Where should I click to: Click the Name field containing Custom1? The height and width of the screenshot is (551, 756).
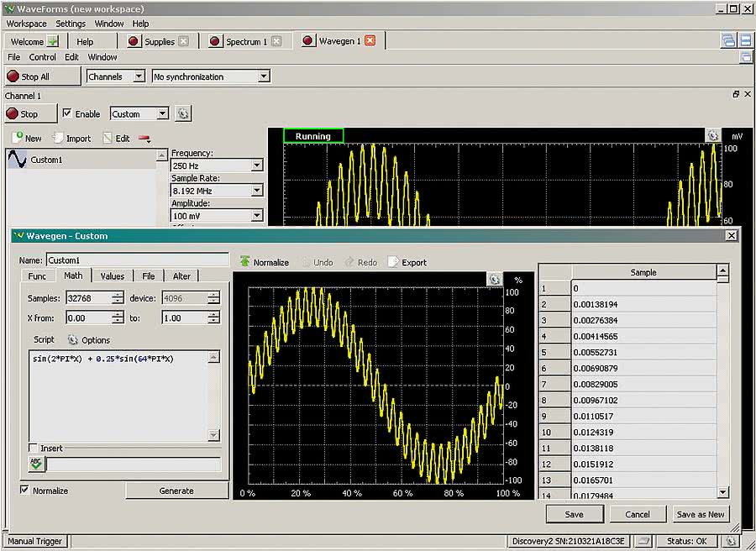137,260
